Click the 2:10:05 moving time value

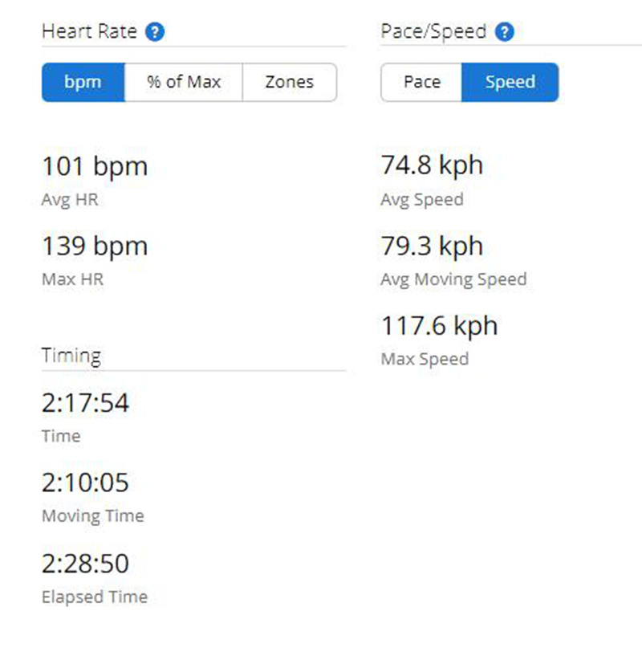85,483
